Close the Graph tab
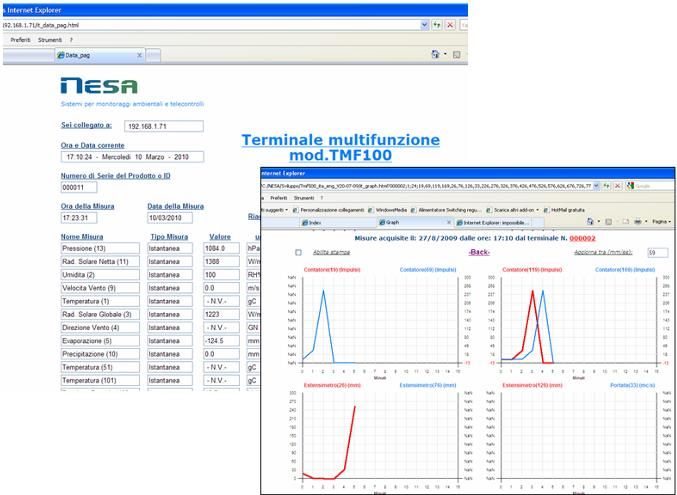 point(449,222)
